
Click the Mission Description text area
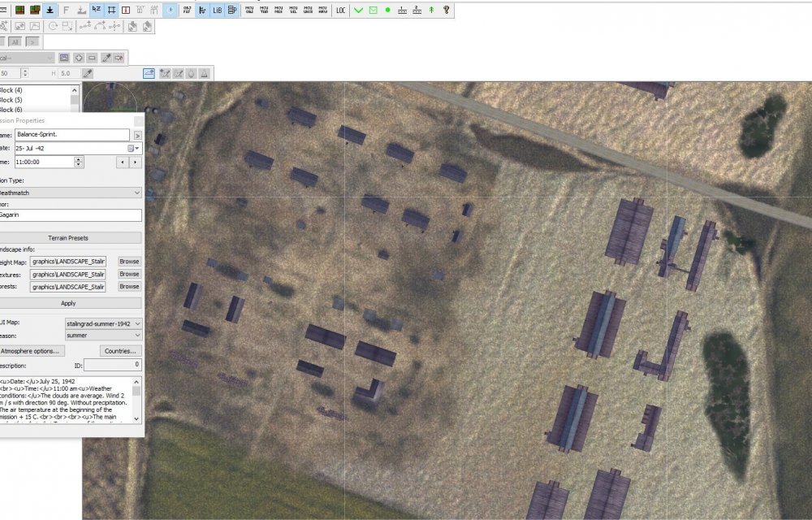click(66, 400)
